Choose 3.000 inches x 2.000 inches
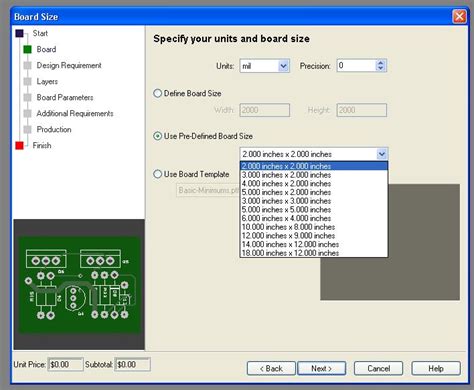The height and width of the screenshot is (390, 474). point(314,175)
